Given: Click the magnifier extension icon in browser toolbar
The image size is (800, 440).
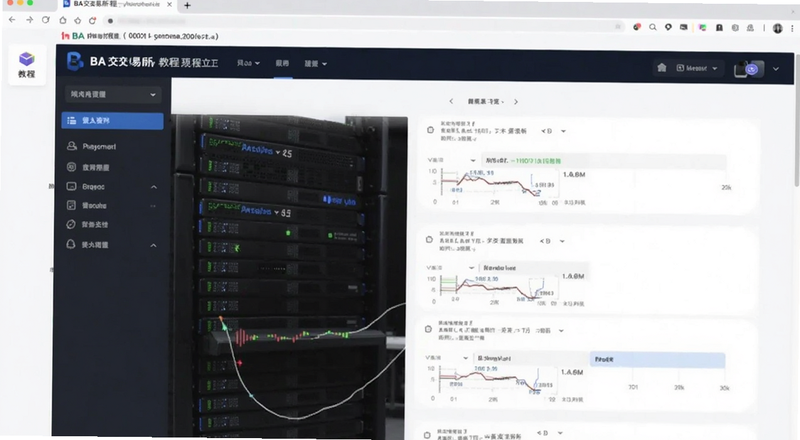Looking at the screenshot, I should coord(653,28).
